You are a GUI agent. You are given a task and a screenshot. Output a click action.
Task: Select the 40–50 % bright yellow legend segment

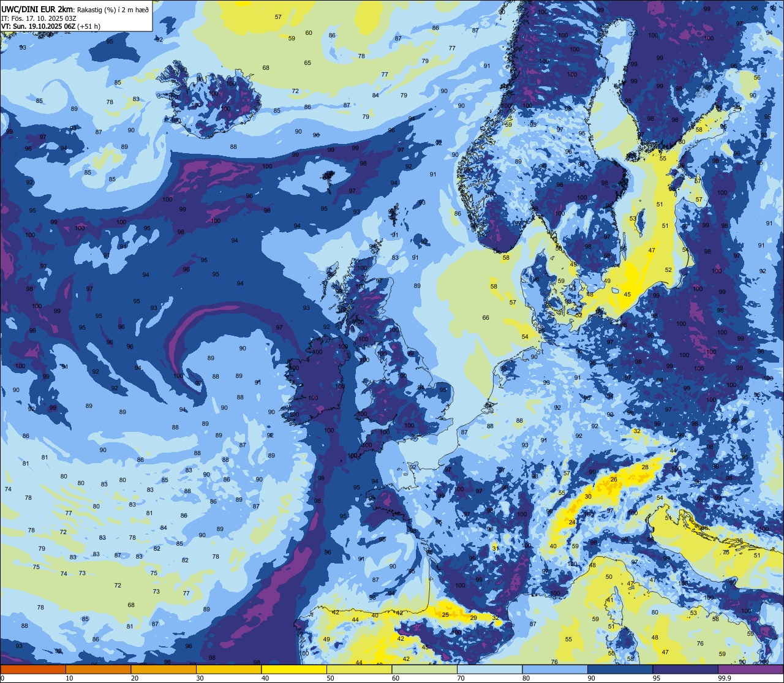pos(294,669)
